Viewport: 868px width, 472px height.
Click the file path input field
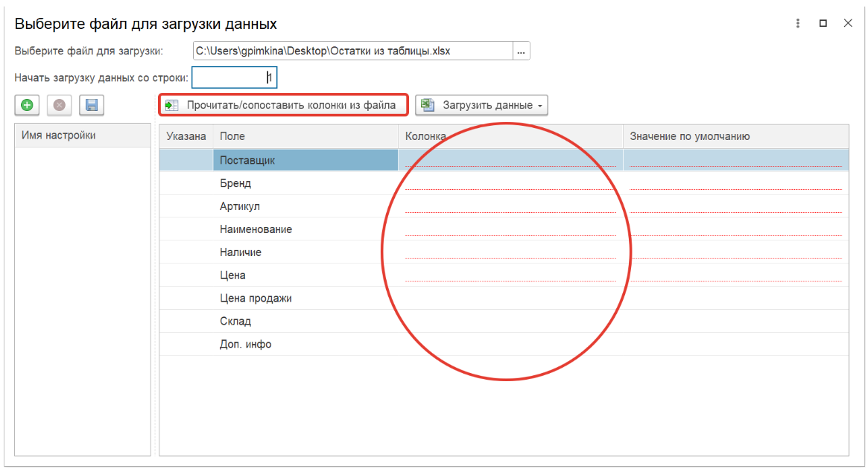tap(352, 51)
